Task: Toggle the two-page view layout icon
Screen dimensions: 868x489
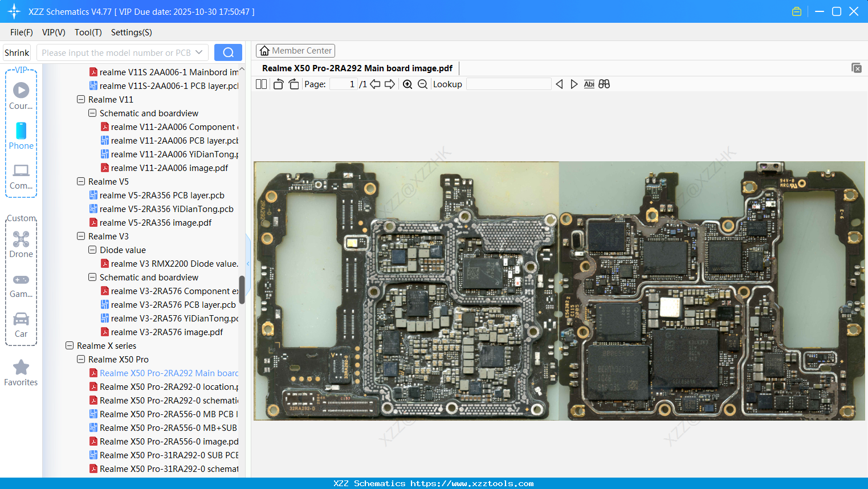Action: click(262, 84)
